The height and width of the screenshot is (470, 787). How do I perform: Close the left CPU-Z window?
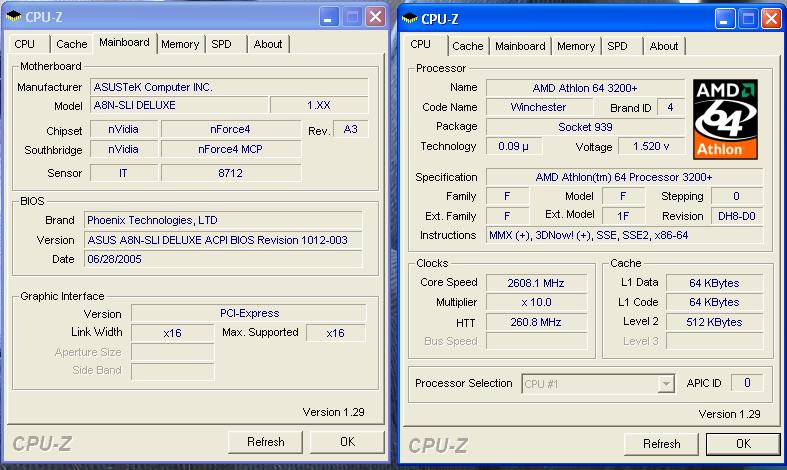click(375, 17)
